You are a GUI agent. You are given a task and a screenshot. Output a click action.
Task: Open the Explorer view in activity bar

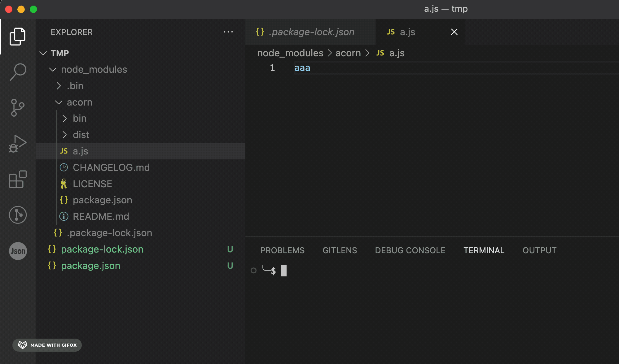coord(18,37)
